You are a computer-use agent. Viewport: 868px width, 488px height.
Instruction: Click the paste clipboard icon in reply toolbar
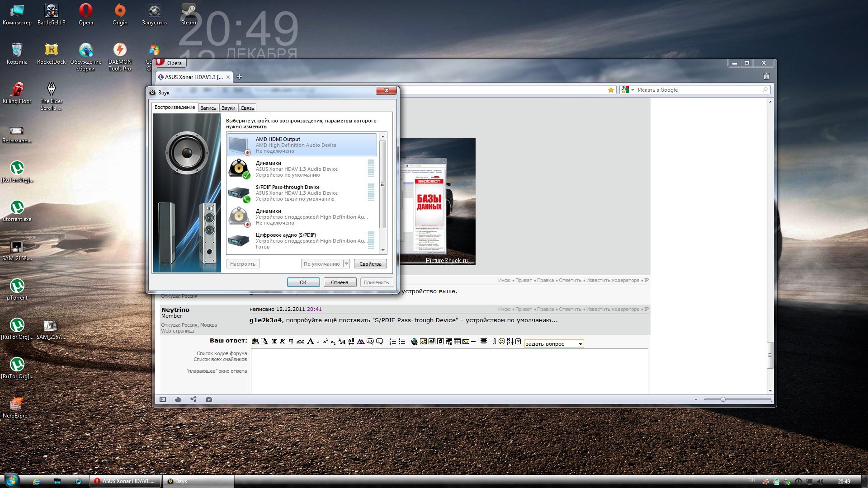click(255, 342)
